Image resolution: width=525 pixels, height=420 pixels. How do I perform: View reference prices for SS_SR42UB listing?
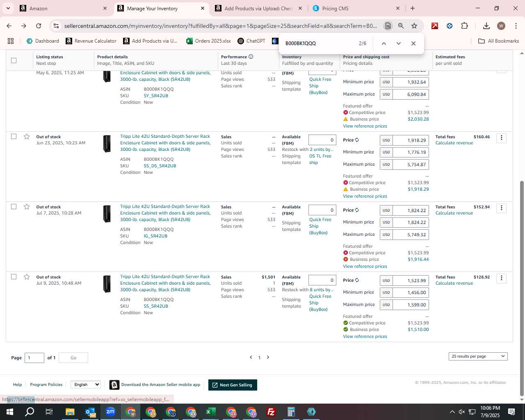point(365,336)
